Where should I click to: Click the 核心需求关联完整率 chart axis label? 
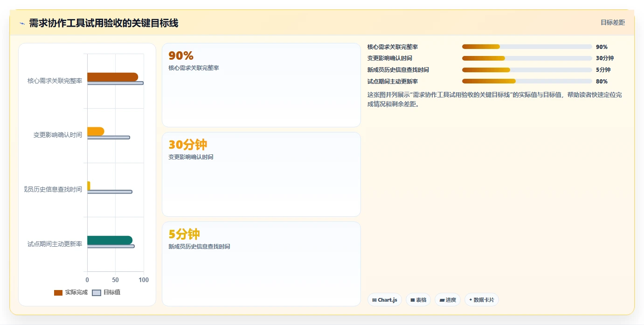(x=55, y=81)
